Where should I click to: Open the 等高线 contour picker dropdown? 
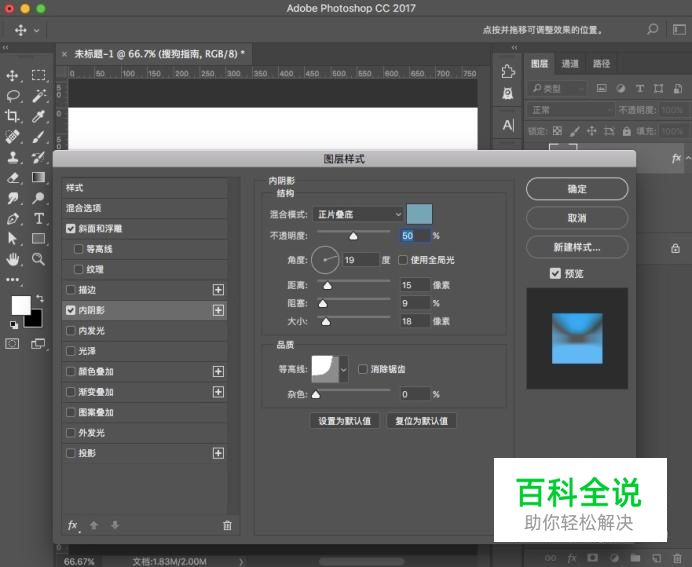pos(344,369)
